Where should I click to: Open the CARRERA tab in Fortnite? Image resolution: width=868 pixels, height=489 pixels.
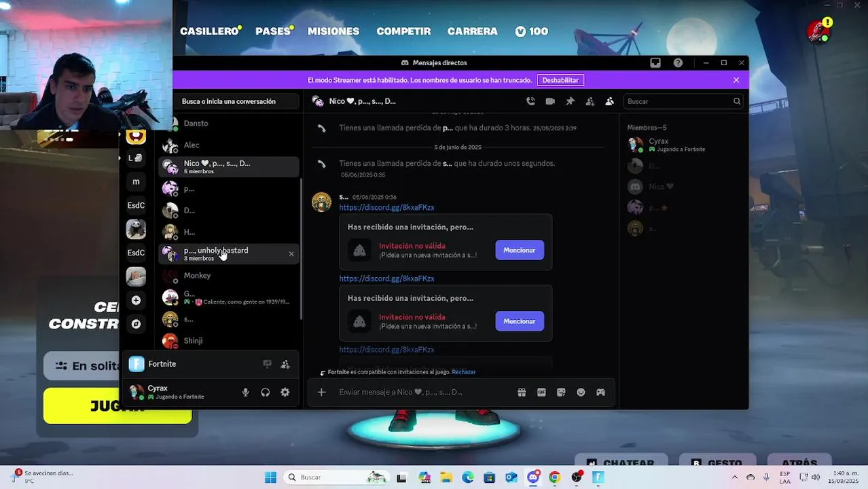coord(473,31)
